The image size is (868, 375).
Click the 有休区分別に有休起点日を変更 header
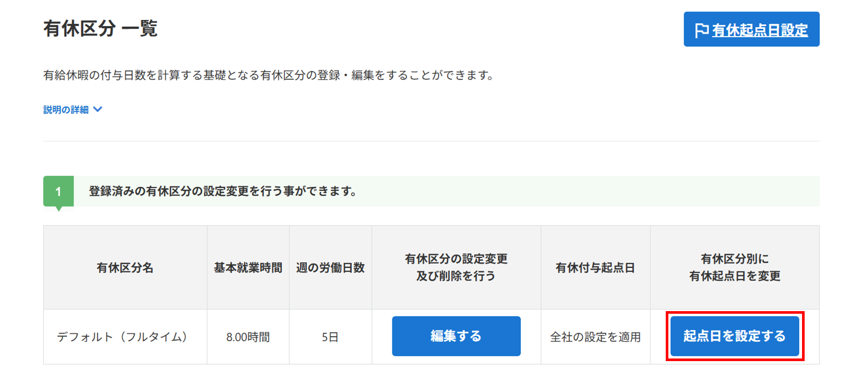pos(735,267)
